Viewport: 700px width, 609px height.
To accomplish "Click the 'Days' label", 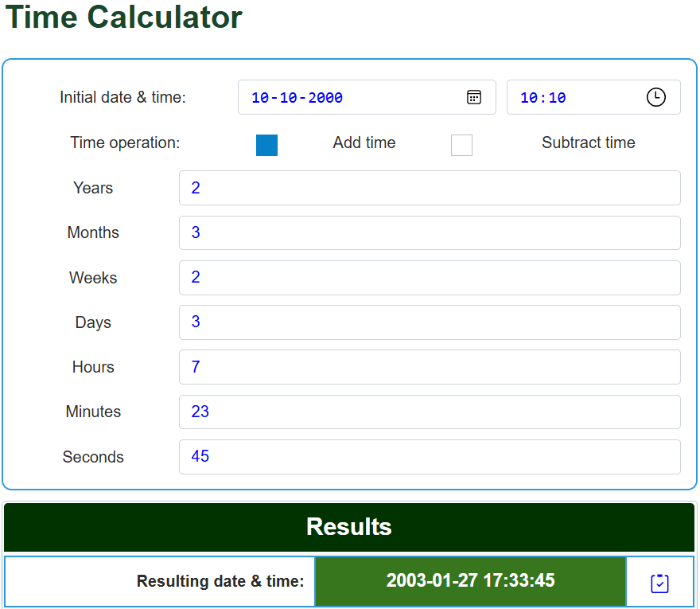I will point(93,322).
